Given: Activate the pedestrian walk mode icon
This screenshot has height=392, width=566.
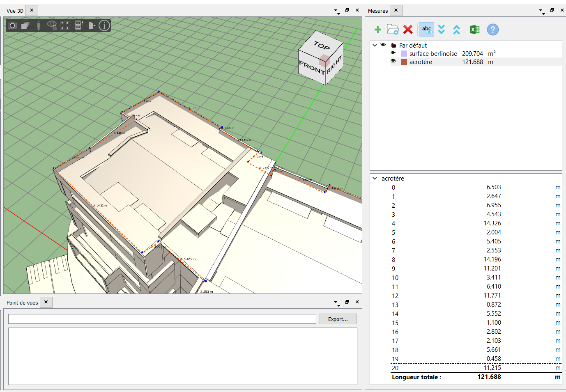Looking at the screenshot, I should pyautogui.click(x=39, y=26).
